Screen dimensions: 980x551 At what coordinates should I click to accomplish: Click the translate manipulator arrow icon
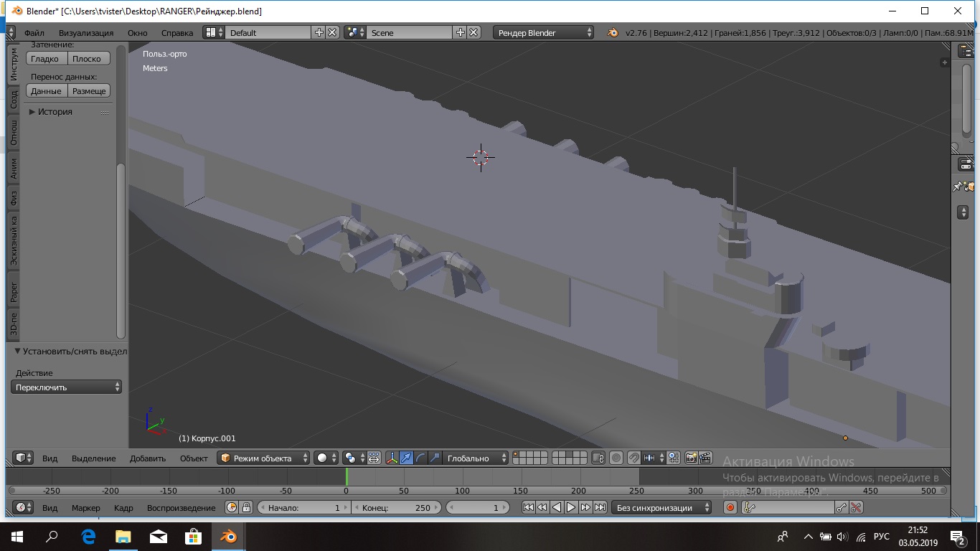(406, 458)
